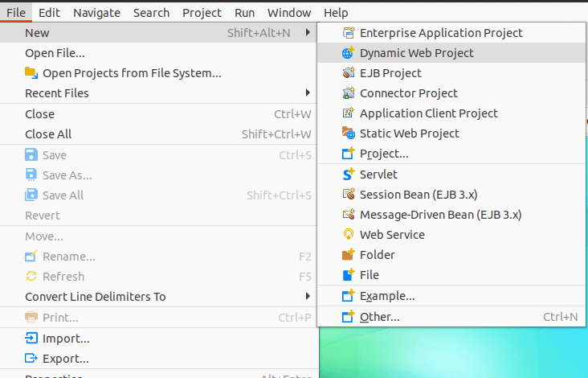Click the Import icon in File menu
588x378 pixels.
(x=31, y=339)
